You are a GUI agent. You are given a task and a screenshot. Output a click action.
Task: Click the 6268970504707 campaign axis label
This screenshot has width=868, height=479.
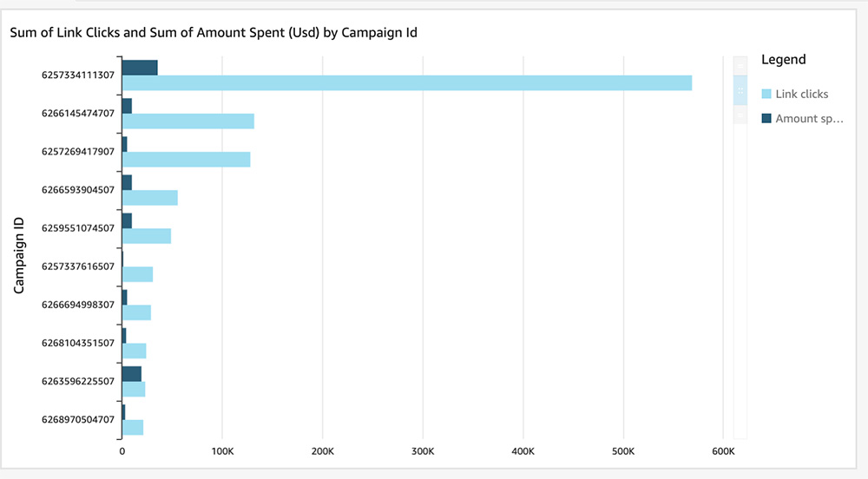[77, 419]
